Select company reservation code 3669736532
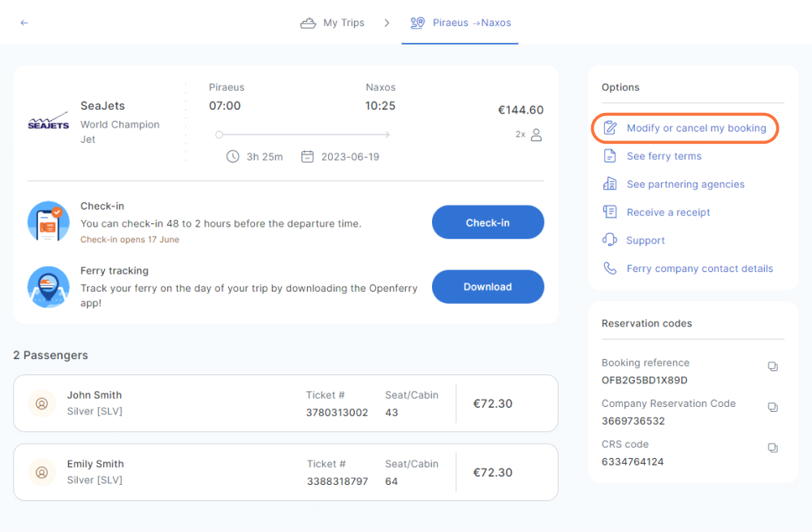This screenshot has height=532, width=812. coord(633,422)
